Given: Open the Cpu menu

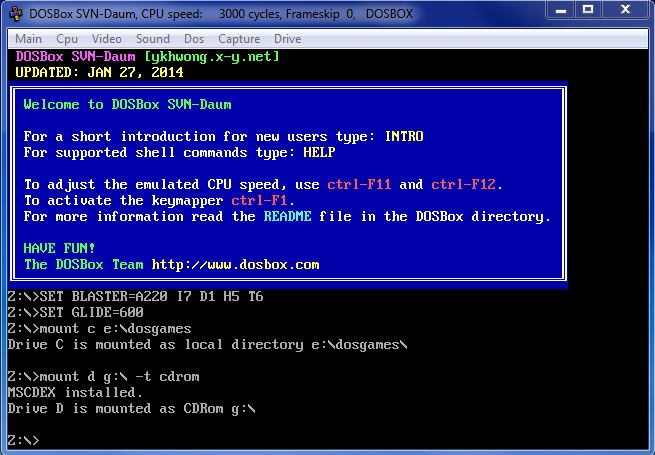Looking at the screenshot, I should (x=67, y=39).
